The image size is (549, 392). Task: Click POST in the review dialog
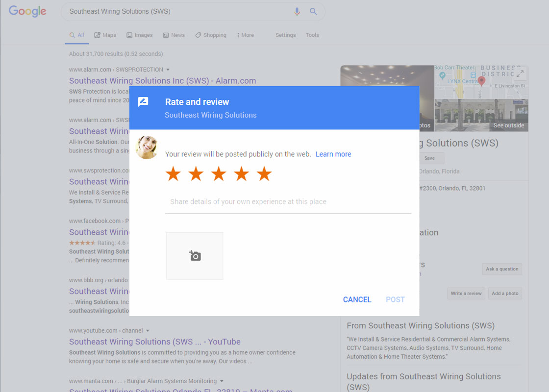click(x=395, y=299)
